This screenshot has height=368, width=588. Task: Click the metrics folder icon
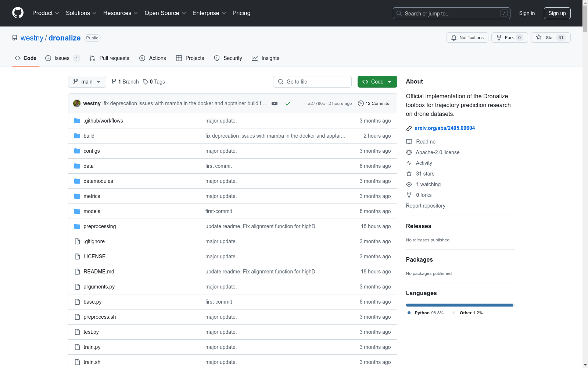point(77,196)
